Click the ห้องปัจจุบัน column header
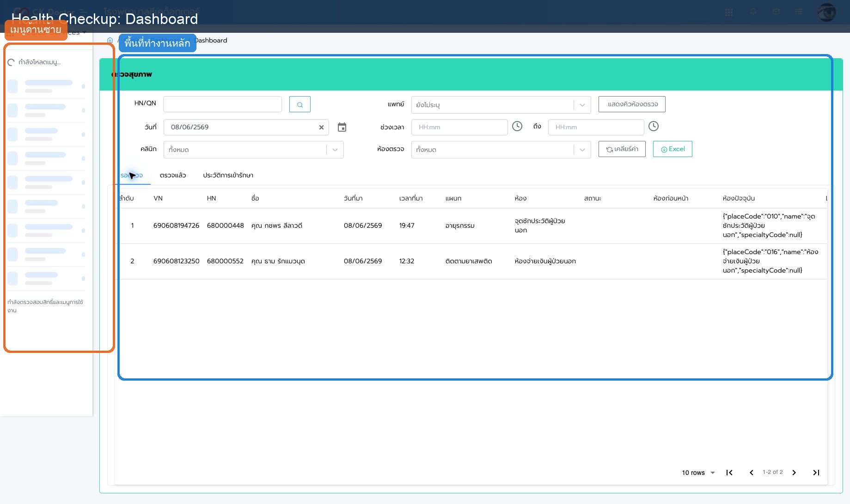This screenshot has height=504, width=850. tap(739, 198)
